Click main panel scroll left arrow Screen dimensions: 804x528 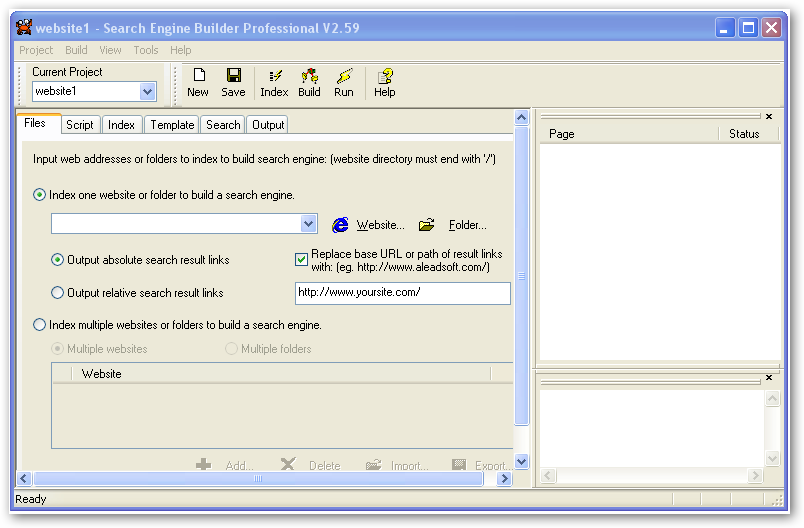(24, 478)
